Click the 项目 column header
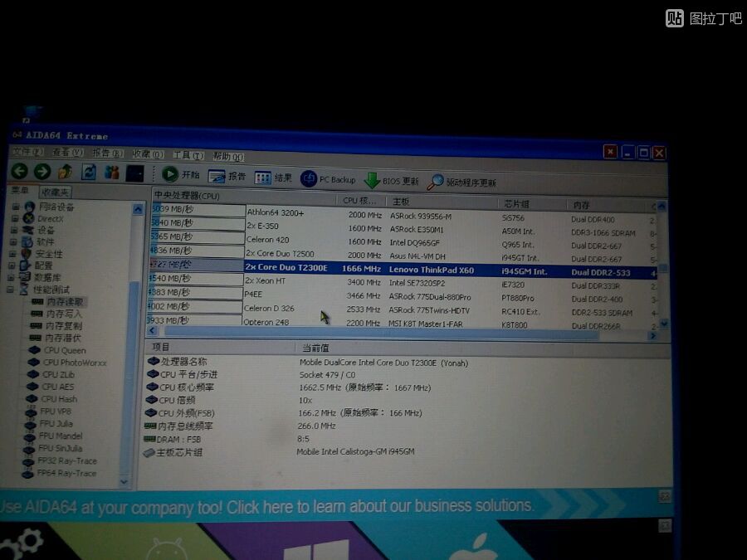This screenshot has height=560, width=747. (219, 347)
